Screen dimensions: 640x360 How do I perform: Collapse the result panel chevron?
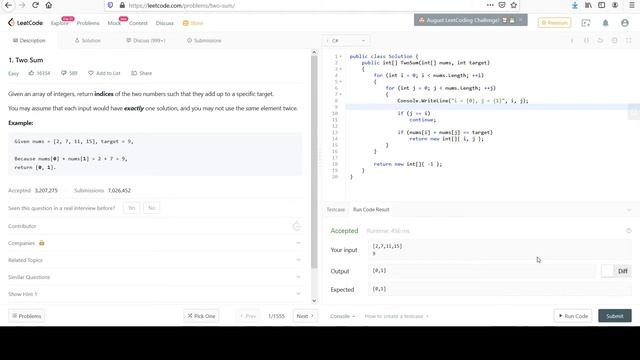pos(629,210)
